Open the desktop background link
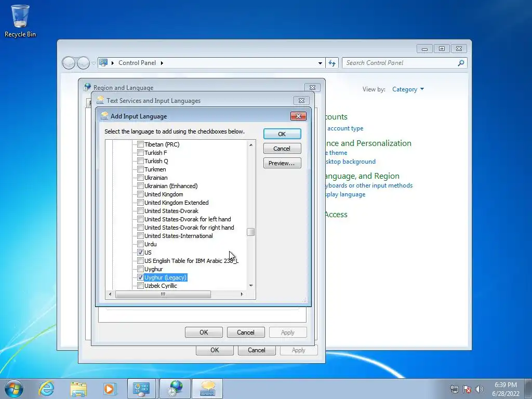The width and height of the screenshot is (532, 399). coord(350,162)
